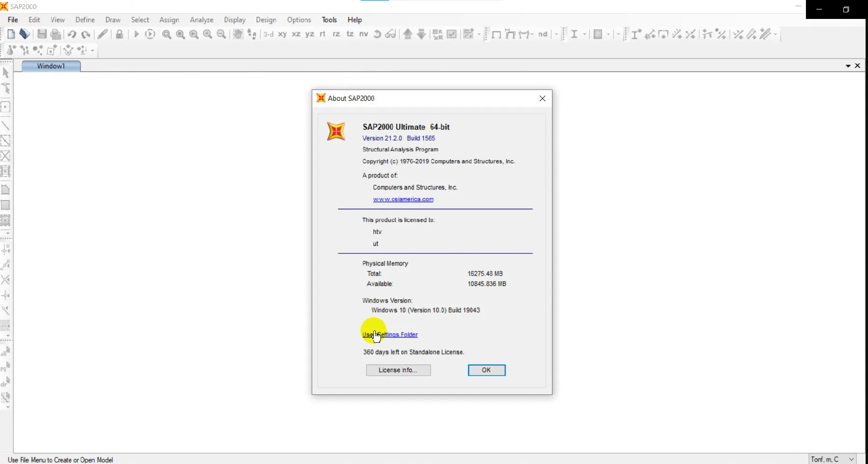This screenshot has height=464, width=868.
Task: Switch to the xz plane view
Action: point(296,34)
